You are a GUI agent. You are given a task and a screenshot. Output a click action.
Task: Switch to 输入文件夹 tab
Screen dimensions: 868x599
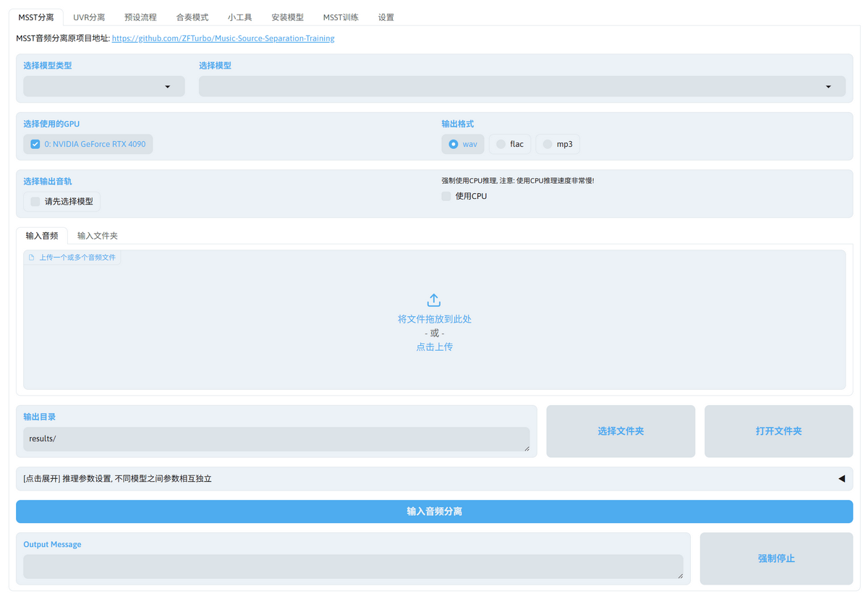pos(98,236)
